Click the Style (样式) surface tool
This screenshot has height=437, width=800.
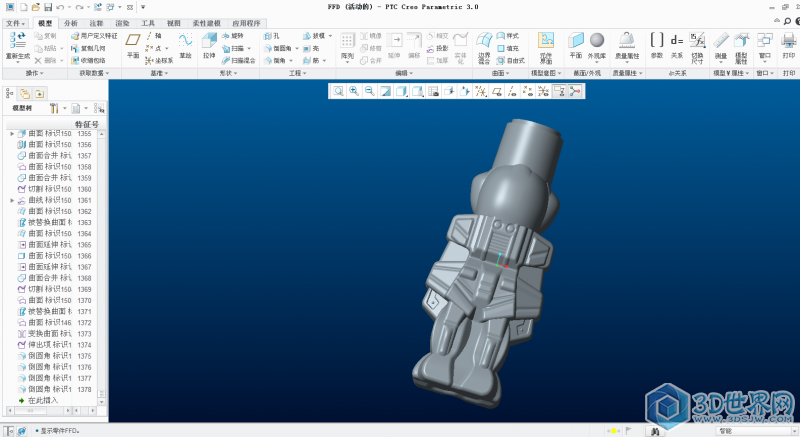tap(508, 36)
